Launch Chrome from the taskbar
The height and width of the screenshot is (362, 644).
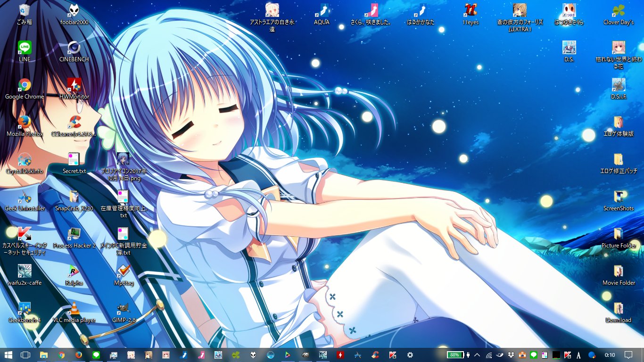click(x=61, y=354)
